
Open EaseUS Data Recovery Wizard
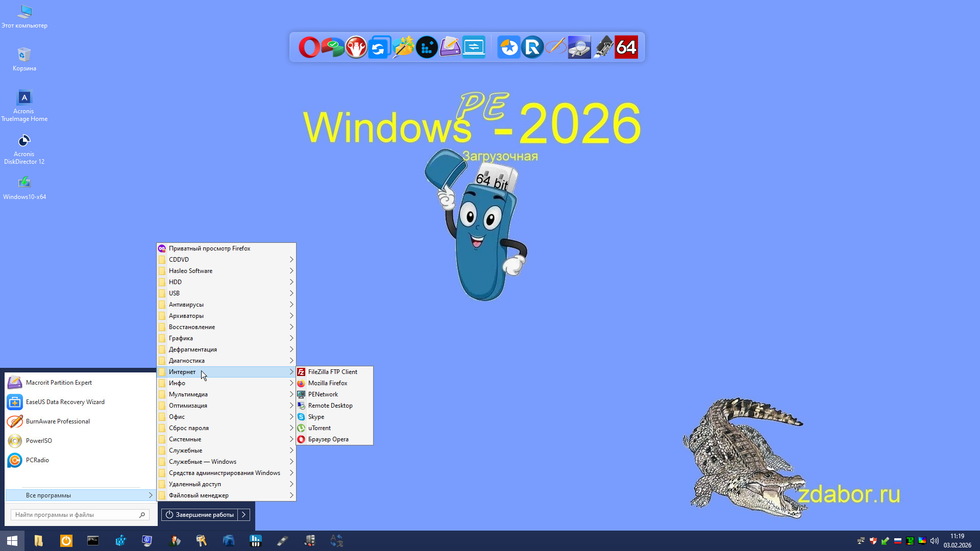[65, 402]
